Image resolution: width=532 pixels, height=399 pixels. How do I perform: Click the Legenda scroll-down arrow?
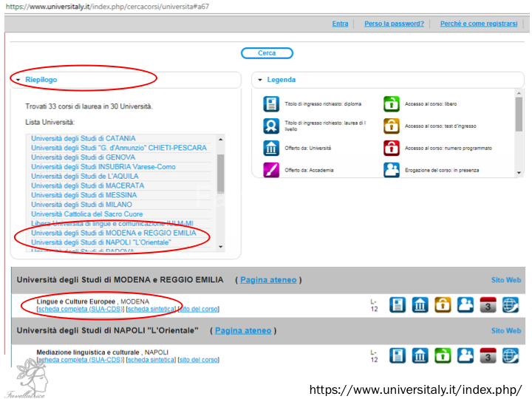click(x=519, y=172)
